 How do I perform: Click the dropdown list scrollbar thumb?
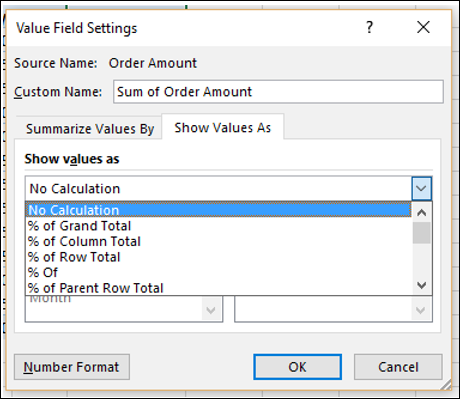(422, 233)
